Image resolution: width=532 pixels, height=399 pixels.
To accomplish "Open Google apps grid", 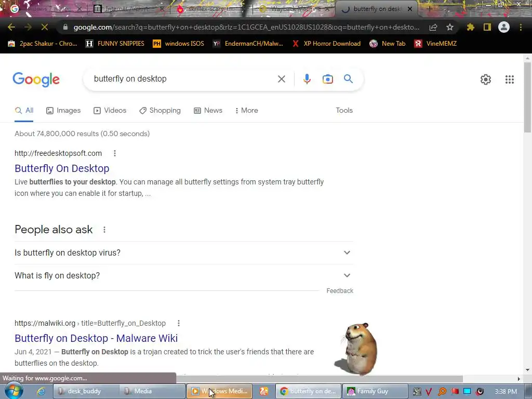I will (x=509, y=79).
